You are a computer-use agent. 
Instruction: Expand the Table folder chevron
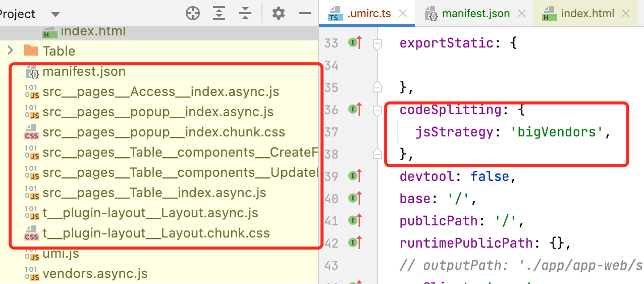pyautogui.click(x=10, y=51)
